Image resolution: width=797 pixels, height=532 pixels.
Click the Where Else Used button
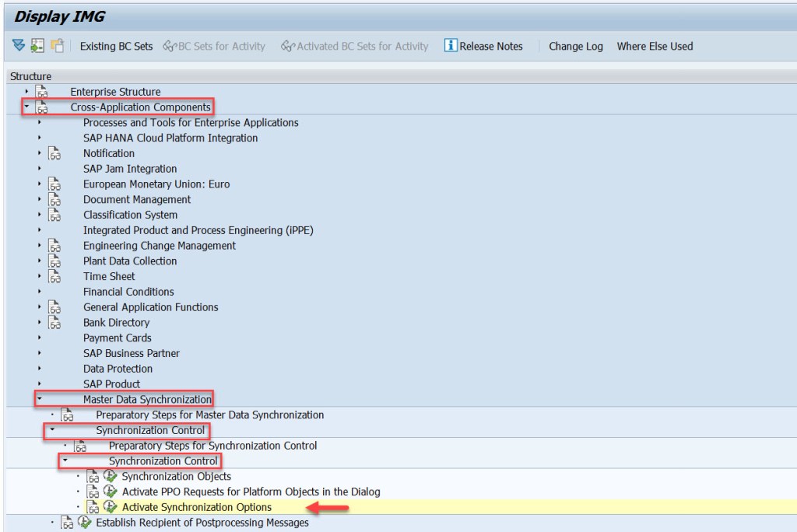point(655,46)
